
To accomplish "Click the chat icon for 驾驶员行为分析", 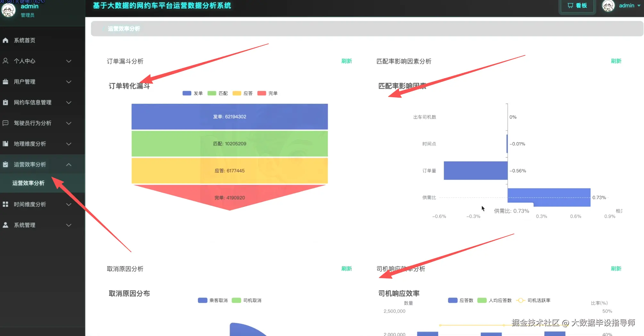I will click(5, 123).
